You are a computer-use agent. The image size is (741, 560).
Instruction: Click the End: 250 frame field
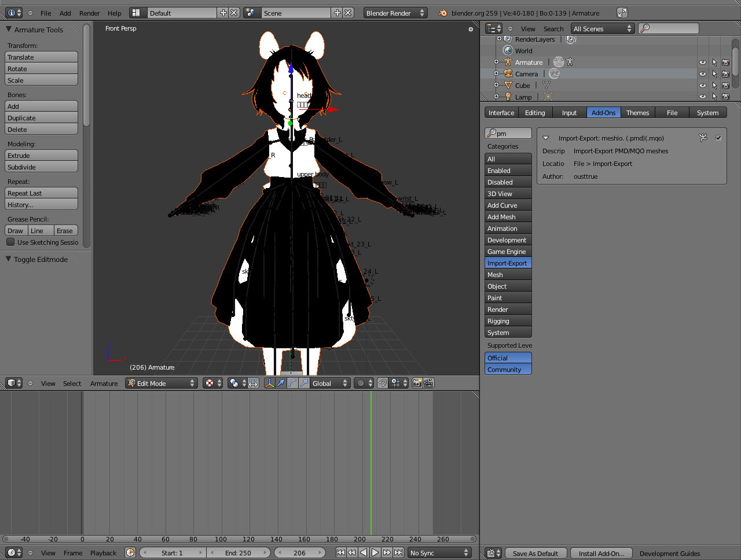pyautogui.click(x=238, y=552)
